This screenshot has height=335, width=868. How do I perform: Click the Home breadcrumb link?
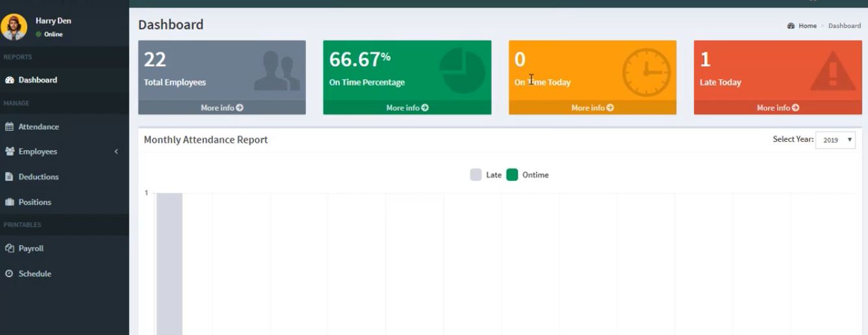click(808, 26)
